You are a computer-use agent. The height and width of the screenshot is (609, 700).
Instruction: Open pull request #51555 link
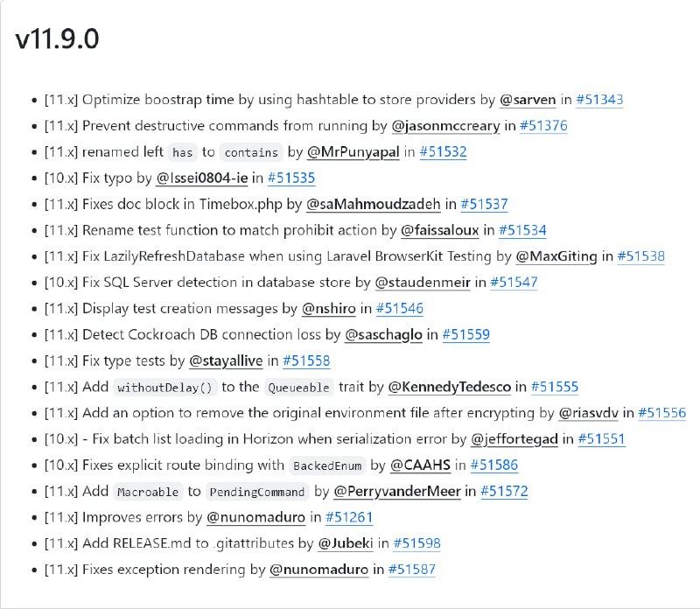(x=555, y=387)
